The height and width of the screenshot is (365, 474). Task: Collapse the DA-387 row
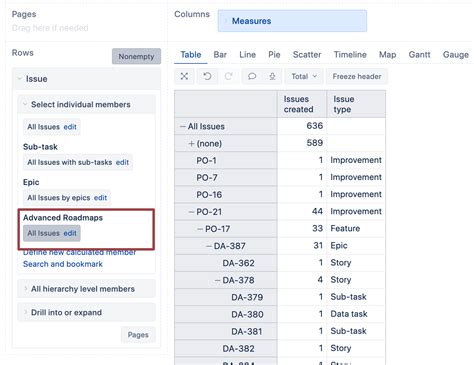pos(209,246)
